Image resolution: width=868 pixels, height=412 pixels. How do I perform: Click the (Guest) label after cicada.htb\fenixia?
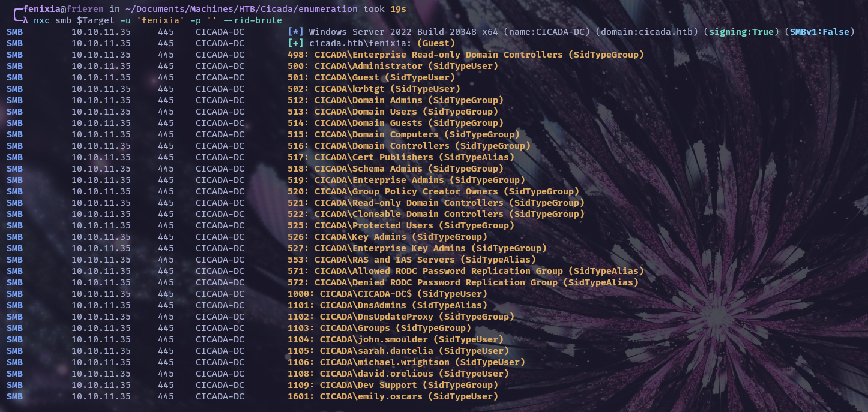tap(436, 43)
